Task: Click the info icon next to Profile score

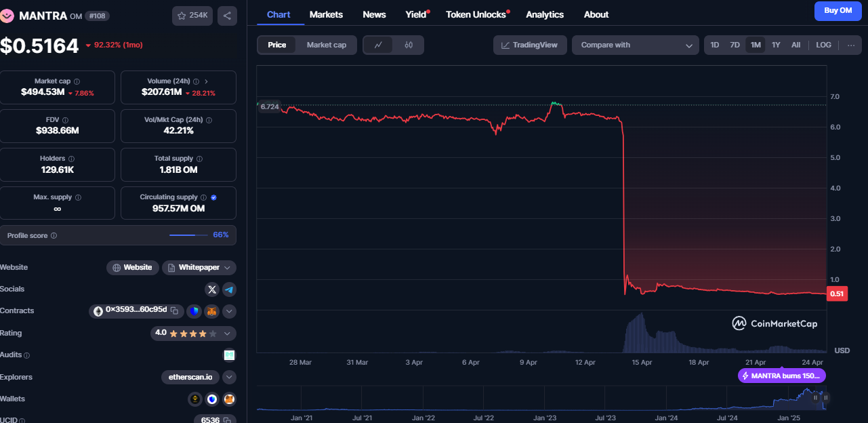Action: coord(54,236)
